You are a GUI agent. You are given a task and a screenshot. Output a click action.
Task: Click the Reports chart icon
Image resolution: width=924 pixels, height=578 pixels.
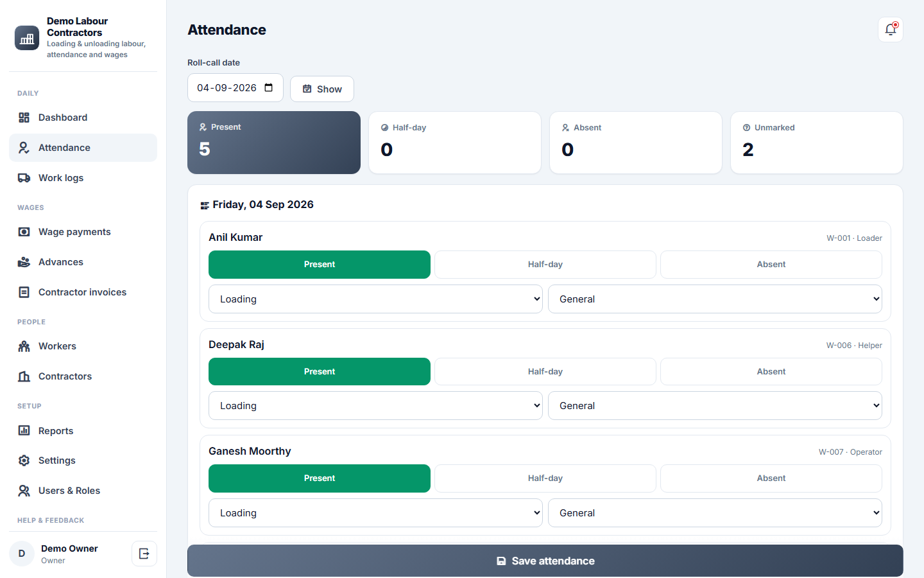24,430
